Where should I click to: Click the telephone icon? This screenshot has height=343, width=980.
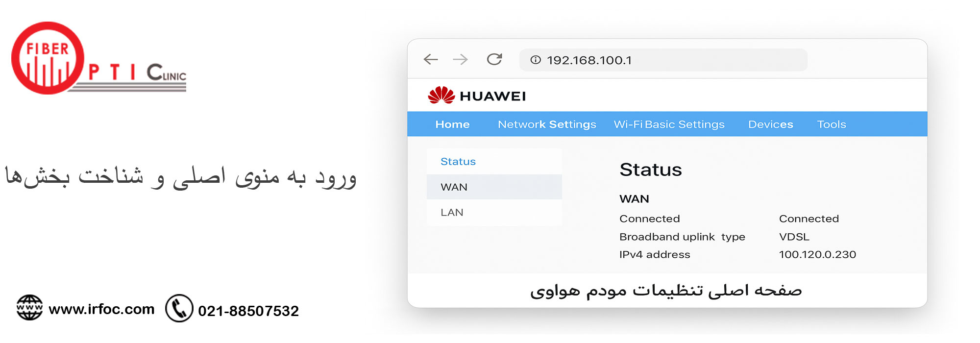pyautogui.click(x=179, y=308)
